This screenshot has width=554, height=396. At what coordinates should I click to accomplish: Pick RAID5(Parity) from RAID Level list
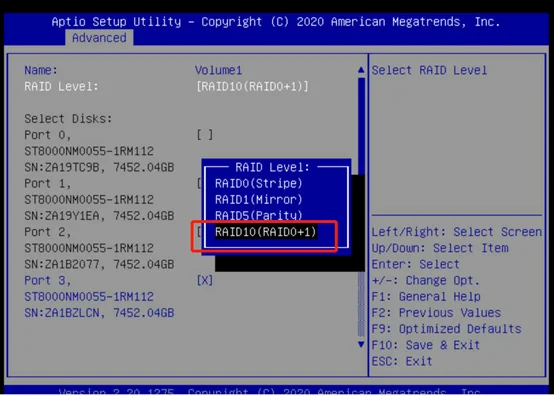[x=259, y=215]
